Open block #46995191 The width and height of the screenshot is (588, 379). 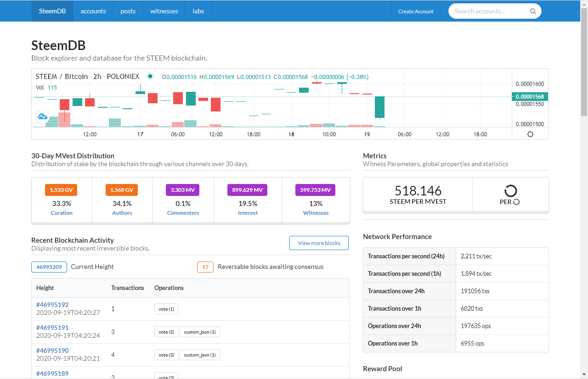(x=52, y=328)
